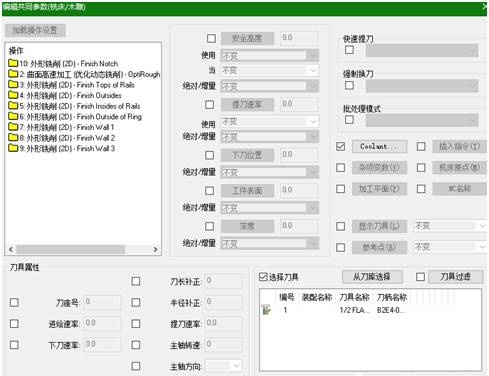Check the 进给速率 checkbox

(x=14, y=323)
